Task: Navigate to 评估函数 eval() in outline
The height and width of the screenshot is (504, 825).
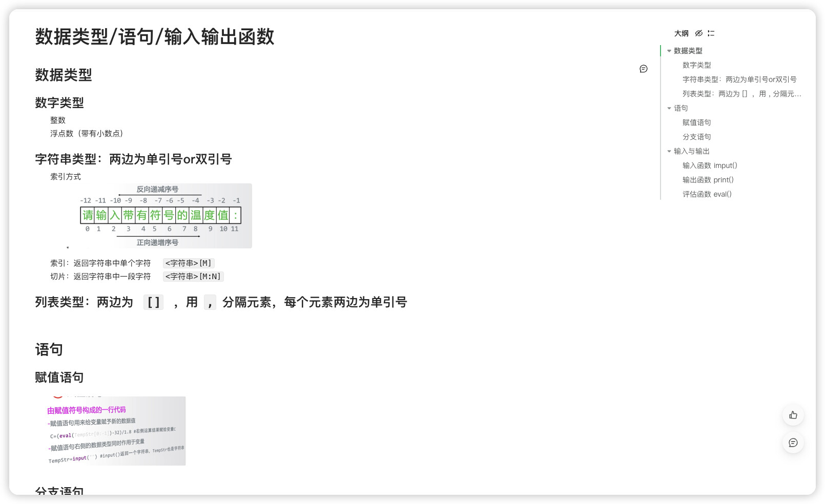Action: [x=707, y=194]
